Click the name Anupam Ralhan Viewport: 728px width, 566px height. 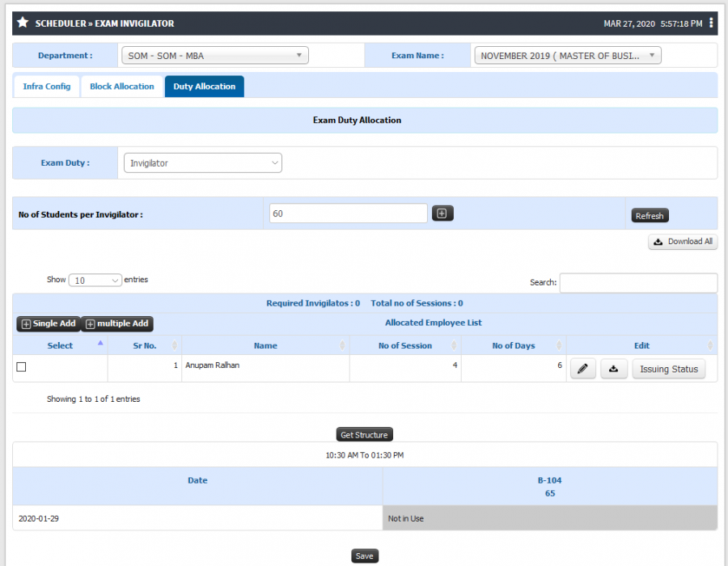tap(213, 365)
